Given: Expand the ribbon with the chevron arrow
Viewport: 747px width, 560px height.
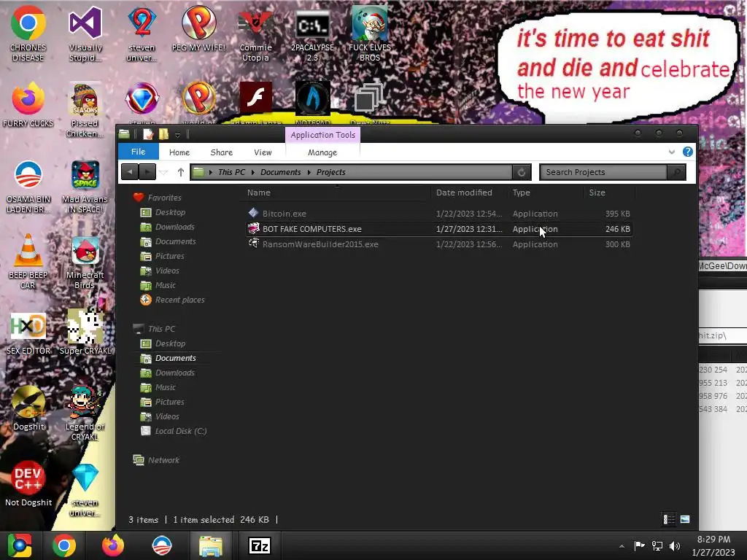Looking at the screenshot, I should pos(672,152).
